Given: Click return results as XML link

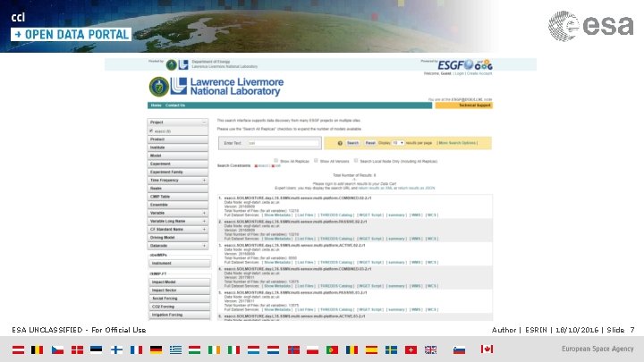Looking at the screenshot, I should pos(375,188).
